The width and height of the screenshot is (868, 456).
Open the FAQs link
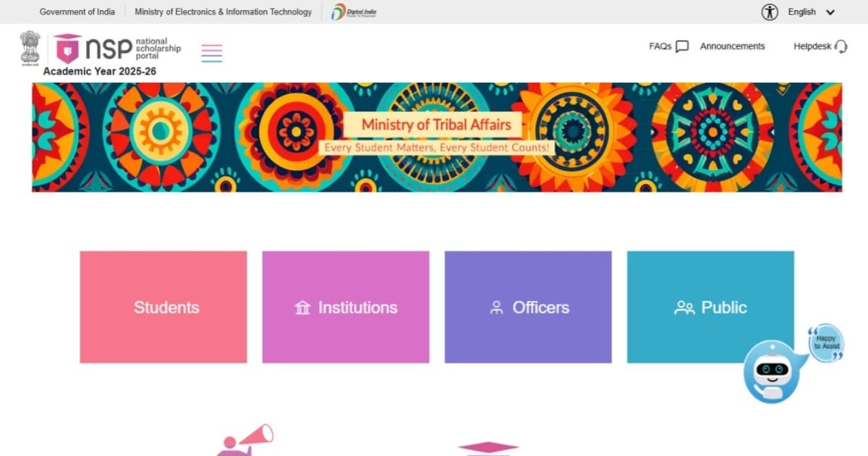pyautogui.click(x=660, y=46)
